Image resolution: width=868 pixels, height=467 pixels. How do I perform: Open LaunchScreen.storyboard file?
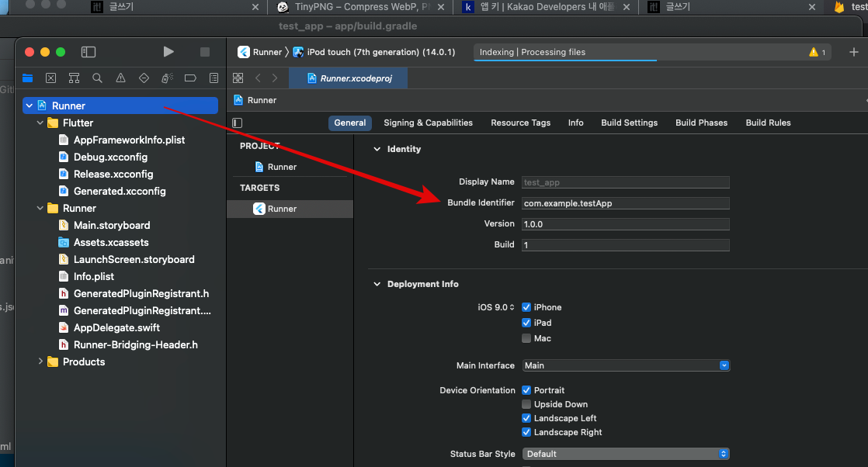(127, 260)
